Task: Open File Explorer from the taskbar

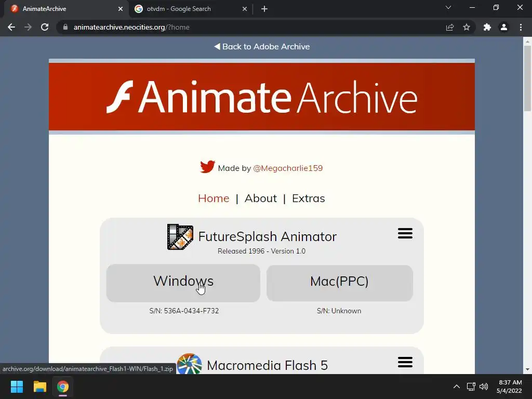Action: (x=39, y=387)
